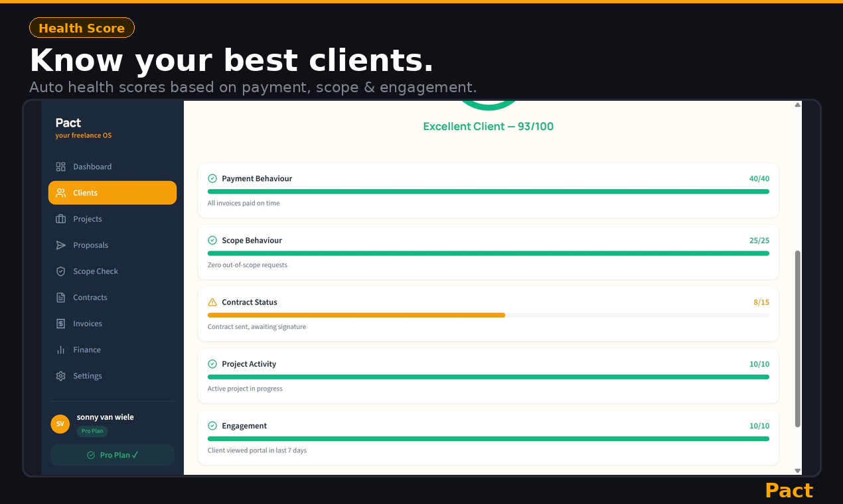Click Client viewed portal in last 7 days
843x504 pixels.
[258, 451]
